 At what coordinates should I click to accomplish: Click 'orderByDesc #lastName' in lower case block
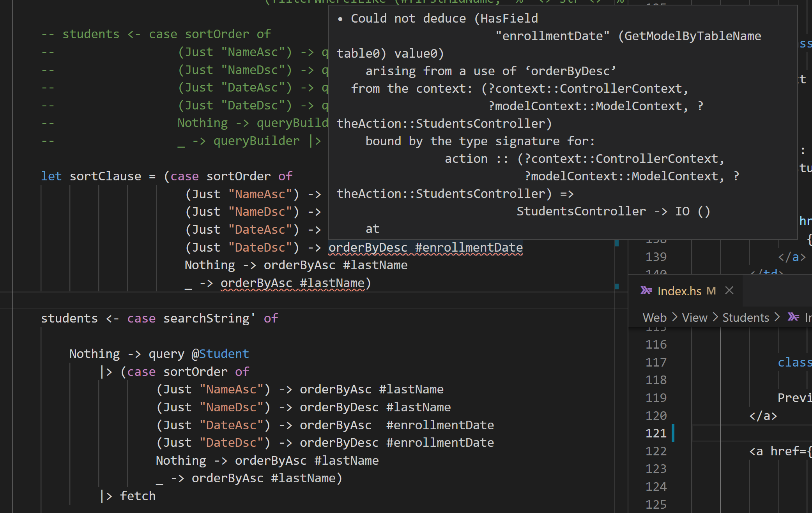(375, 407)
